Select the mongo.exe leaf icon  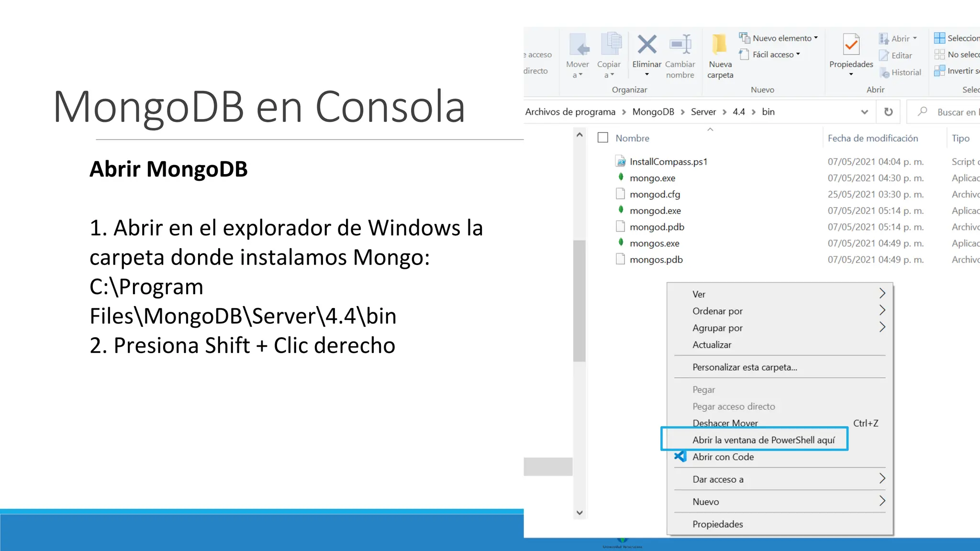[x=621, y=177]
